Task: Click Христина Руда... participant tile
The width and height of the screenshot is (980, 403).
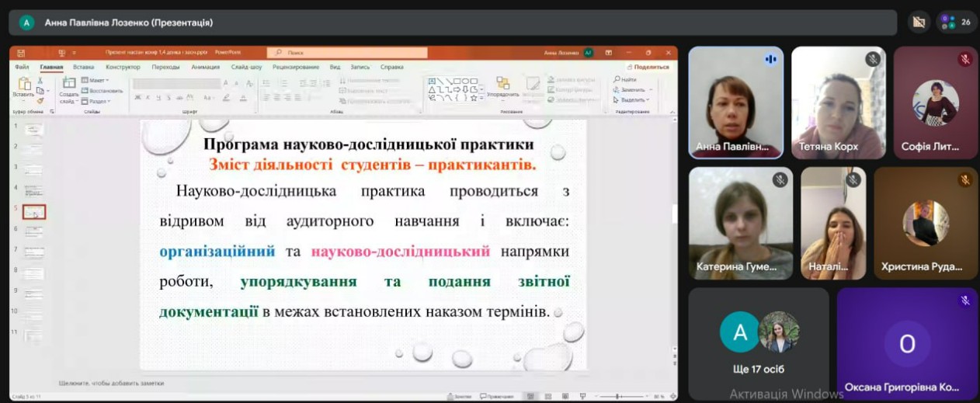Action: 926,224
